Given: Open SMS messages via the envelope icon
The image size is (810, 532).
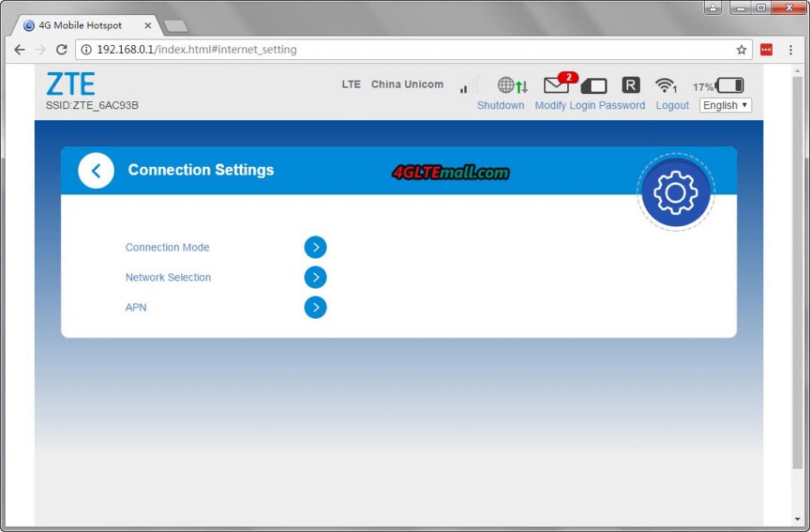Looking at the screenshot, I should click(555, 86).
